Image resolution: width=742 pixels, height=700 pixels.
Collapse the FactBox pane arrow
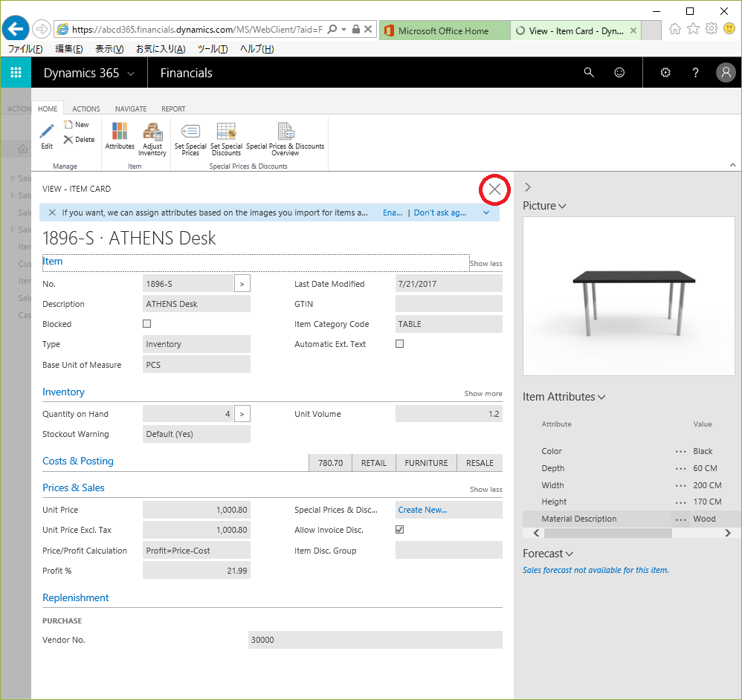pos(528,187)
